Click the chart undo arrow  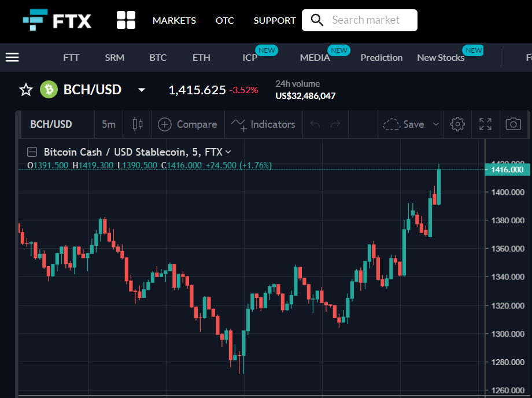[315, 124]
